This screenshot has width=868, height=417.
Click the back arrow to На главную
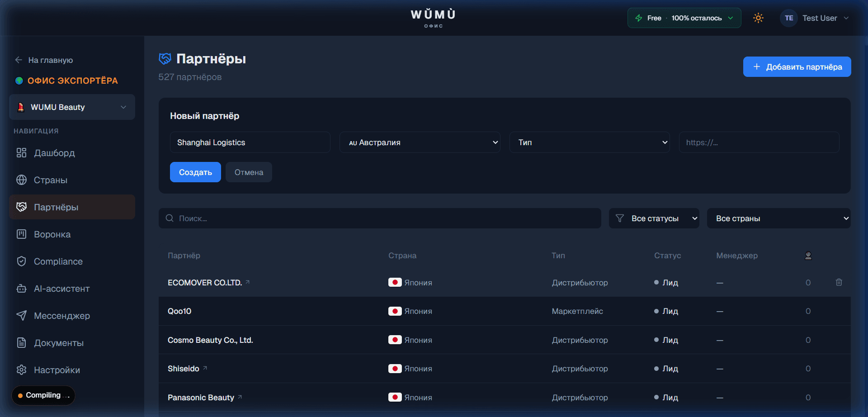[19, 60]
